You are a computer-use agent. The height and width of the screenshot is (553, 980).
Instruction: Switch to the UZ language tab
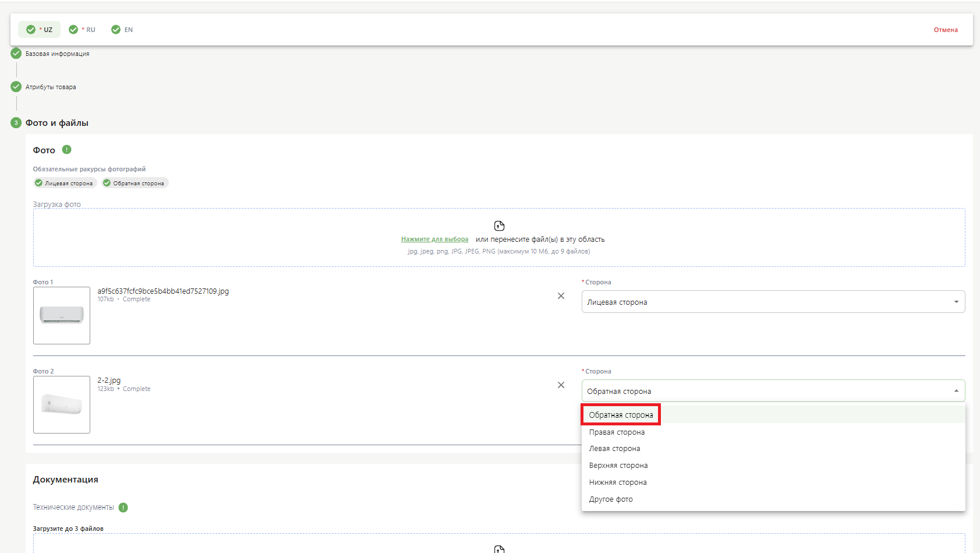coord(40,30)
